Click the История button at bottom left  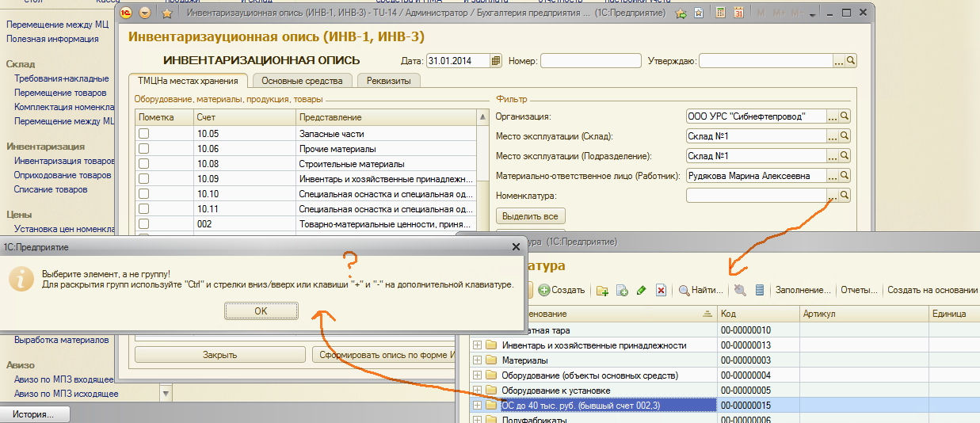click(35, 414)
